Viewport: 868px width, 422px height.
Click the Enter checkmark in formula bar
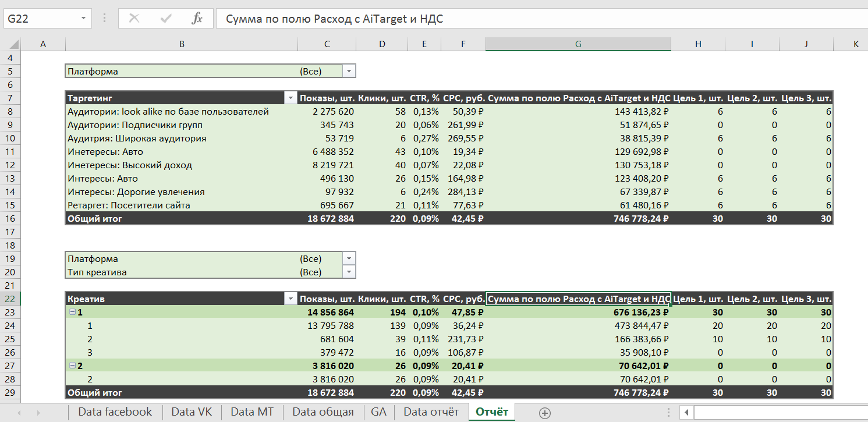point(166,19)
